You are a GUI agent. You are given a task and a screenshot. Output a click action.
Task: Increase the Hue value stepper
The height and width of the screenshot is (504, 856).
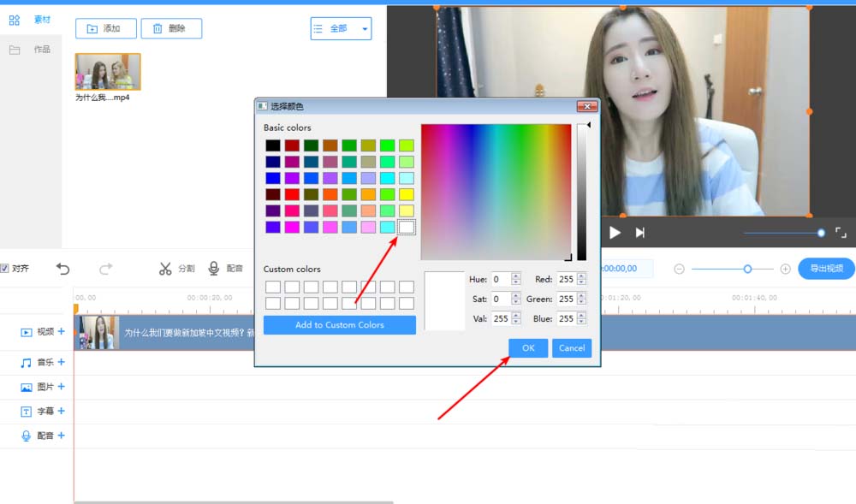(515, 276)
